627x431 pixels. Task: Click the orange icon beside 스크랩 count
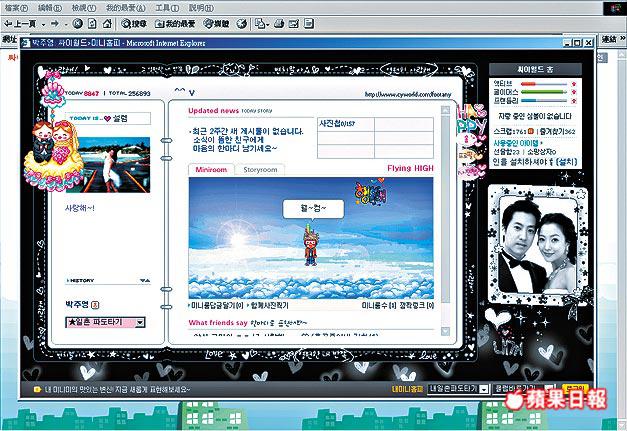(531, 131)
